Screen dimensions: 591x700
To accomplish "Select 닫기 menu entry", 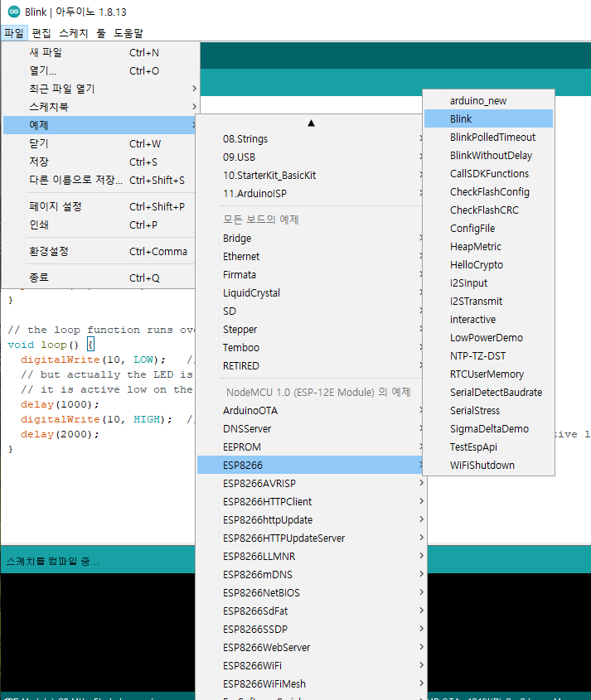I will (99, 144).
